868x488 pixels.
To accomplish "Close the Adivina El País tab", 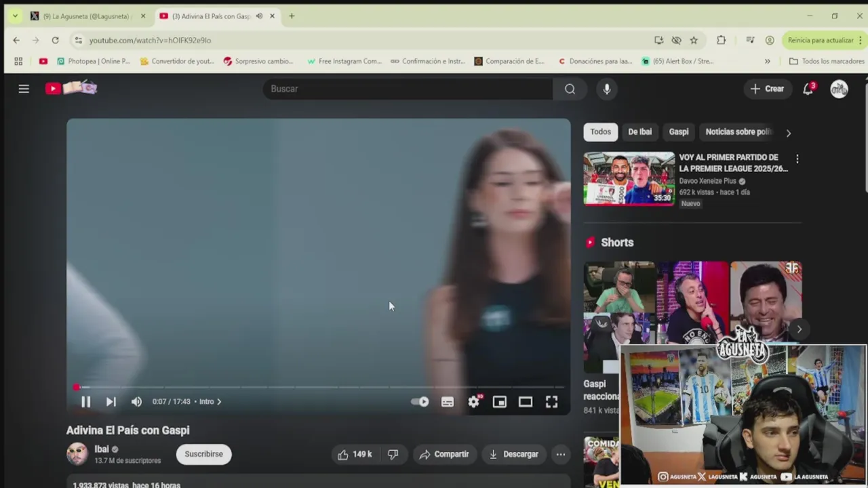I will click(272, 16).
